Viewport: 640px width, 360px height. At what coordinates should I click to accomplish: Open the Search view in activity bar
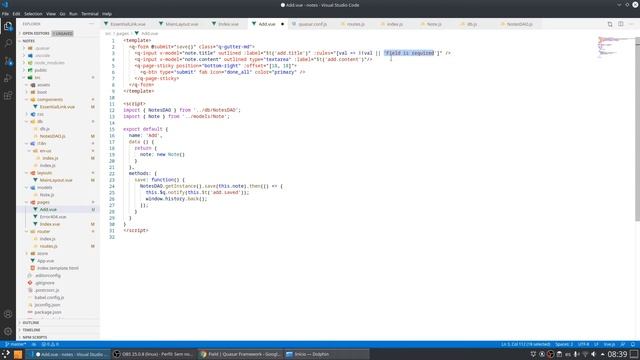pyautogui.click(x=8, y=44)
